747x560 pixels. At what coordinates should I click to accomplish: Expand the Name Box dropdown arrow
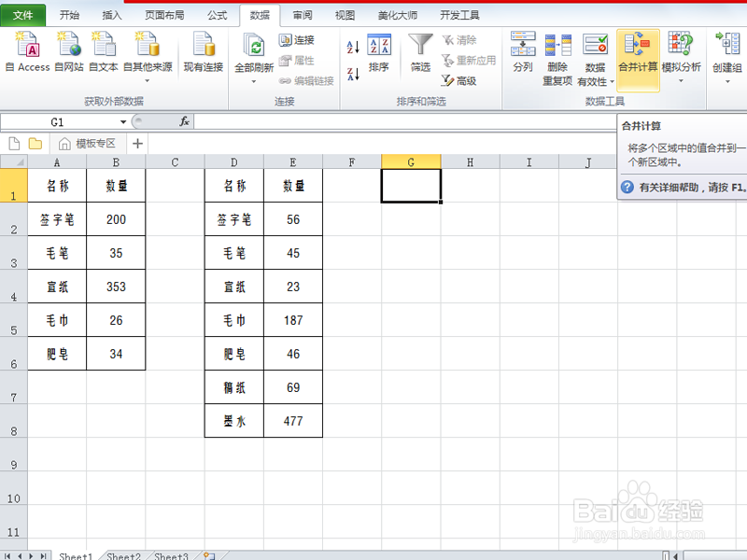(123, 122)
